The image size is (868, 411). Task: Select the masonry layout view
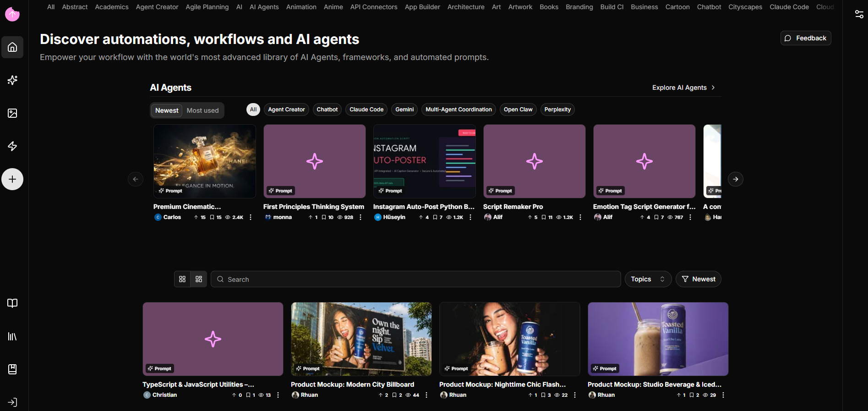coord(199,279)
